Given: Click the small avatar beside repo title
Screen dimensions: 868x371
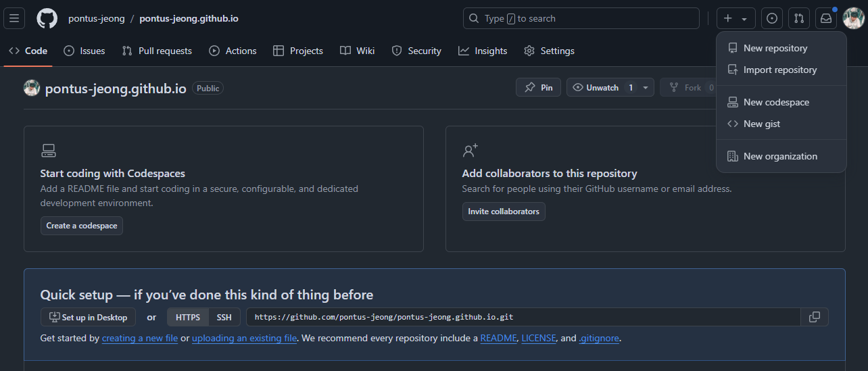Looking at the screenshot, I should (x=32, y=88).
